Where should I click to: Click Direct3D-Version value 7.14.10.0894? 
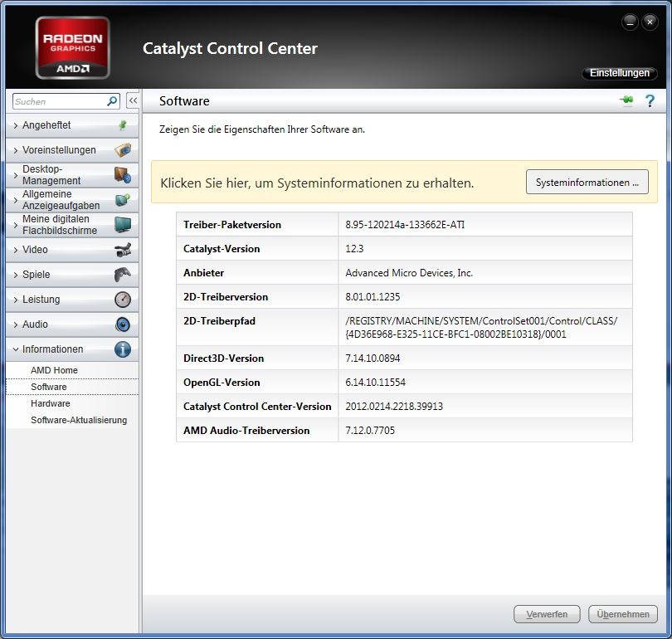(x=373, y=358)
